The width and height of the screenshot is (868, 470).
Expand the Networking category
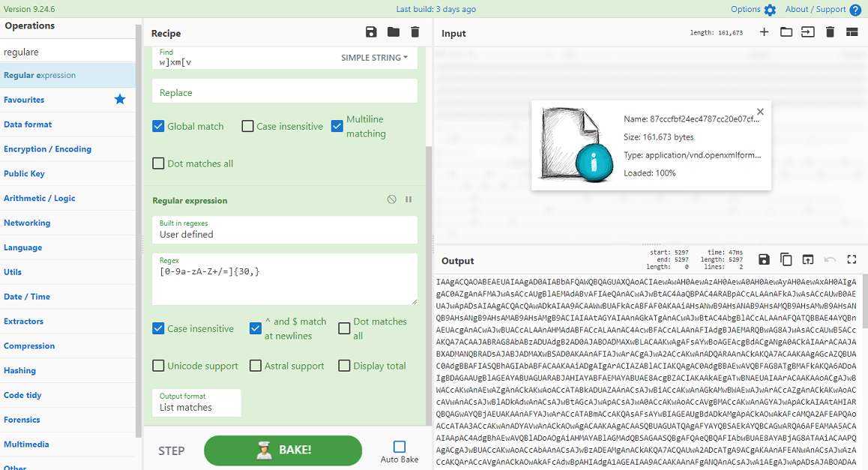click(67, 223)
